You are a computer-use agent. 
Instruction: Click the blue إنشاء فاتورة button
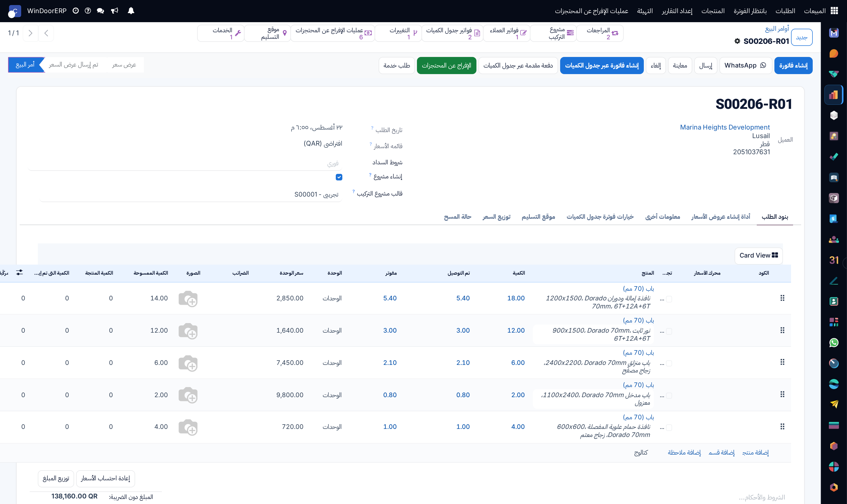click(x=793, y=66)
